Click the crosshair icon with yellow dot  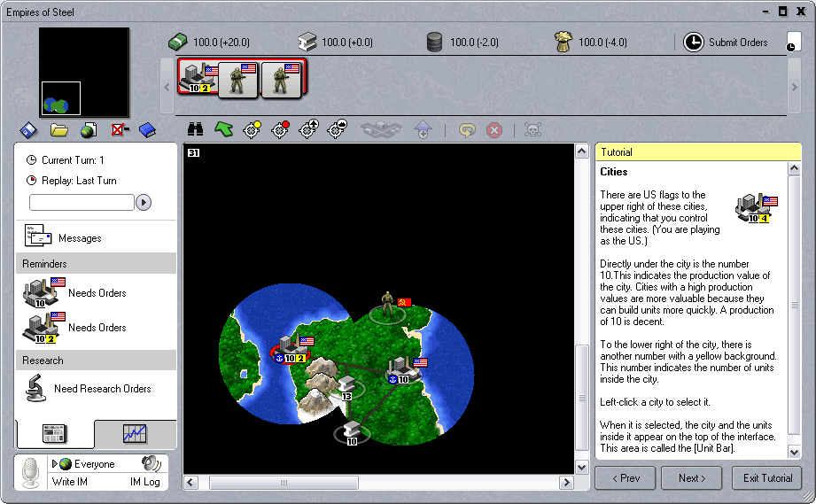point(252,130)
